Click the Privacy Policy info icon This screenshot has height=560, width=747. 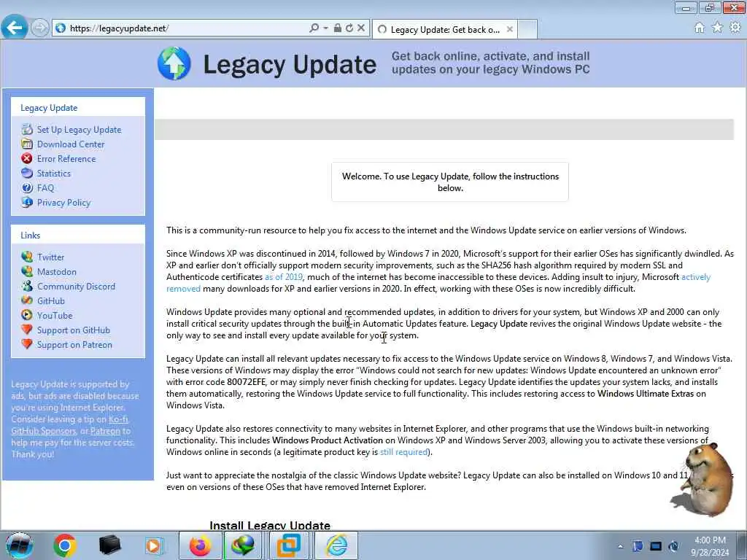[27, 203]
